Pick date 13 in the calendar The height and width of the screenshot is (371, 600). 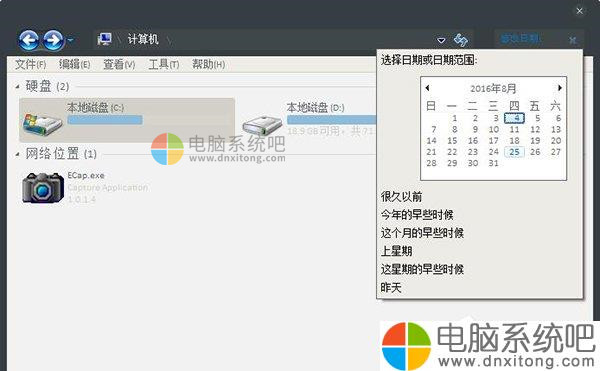(x=556, y=130)
